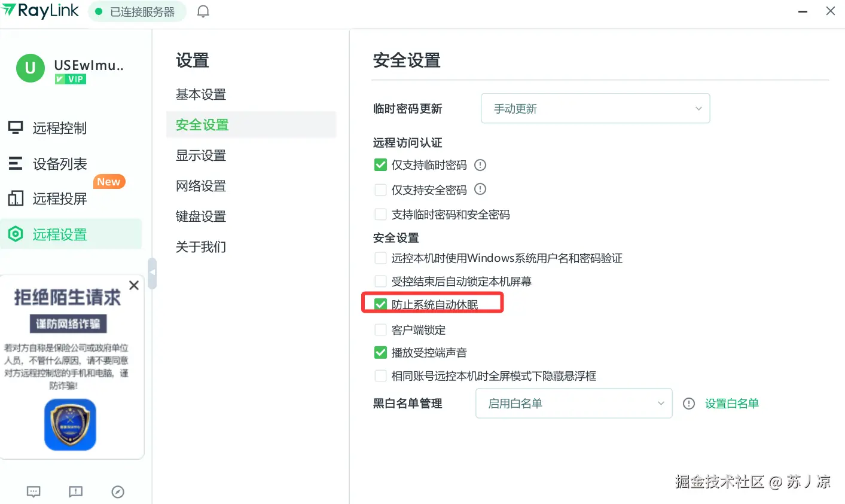This screenshot has height=504, width=845.
Task: Click the info icon beside 仅支持安全密码
Action: pos(480,190)
